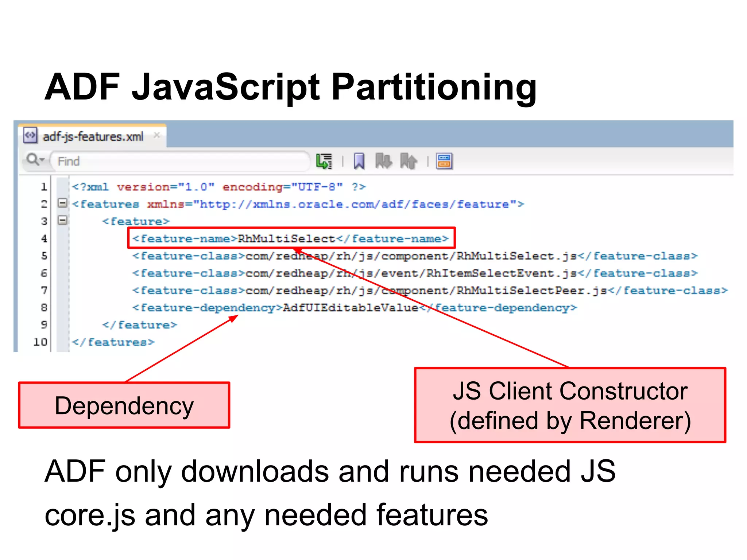This screenshot has width=747, height=560.
Task: Click the RhMultiSelectPeer.js feature-class line
Action: pyautogui.click(x=430, y=291)
